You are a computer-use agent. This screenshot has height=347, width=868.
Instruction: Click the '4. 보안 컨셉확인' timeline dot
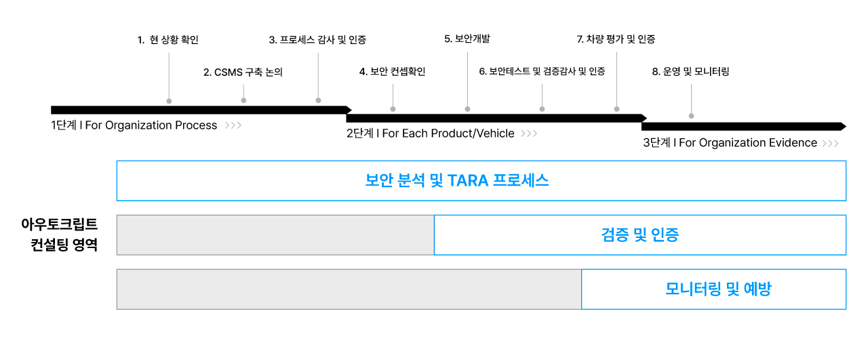393,108
